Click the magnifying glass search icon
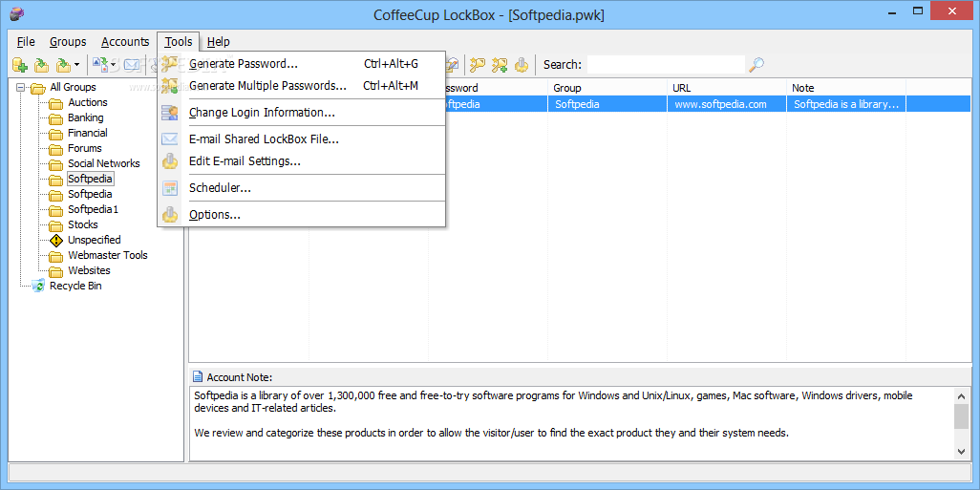 [756, 64]
